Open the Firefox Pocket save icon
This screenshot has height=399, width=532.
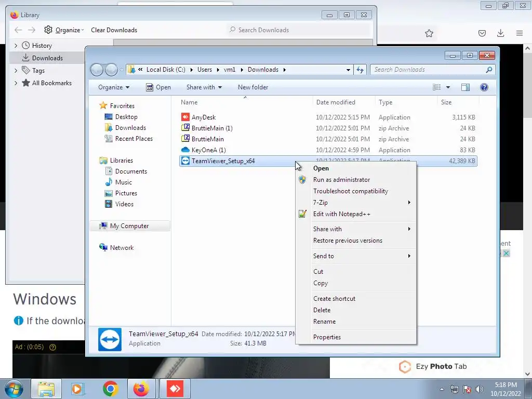(x=482, y=33)
